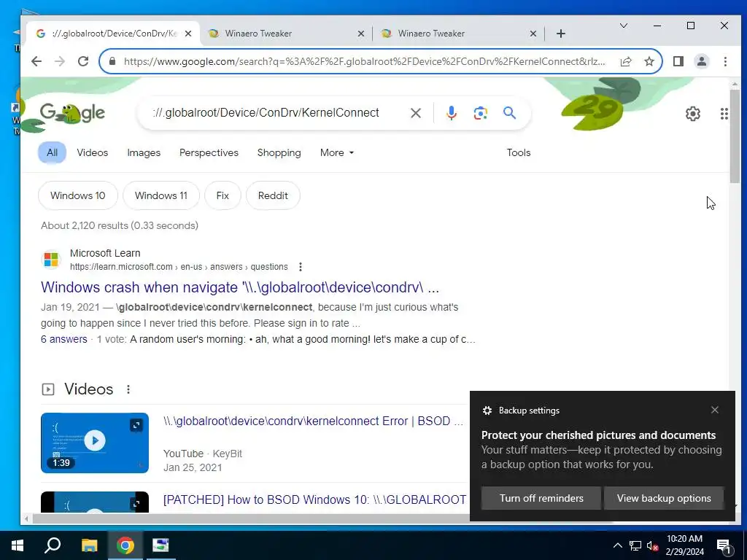Click the Microsoft Learn favicon

51,260
